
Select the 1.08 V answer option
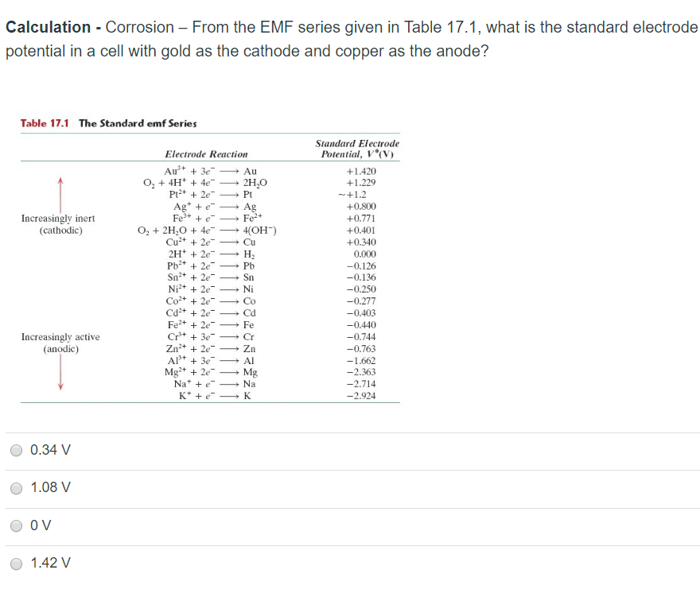point(16,488)
